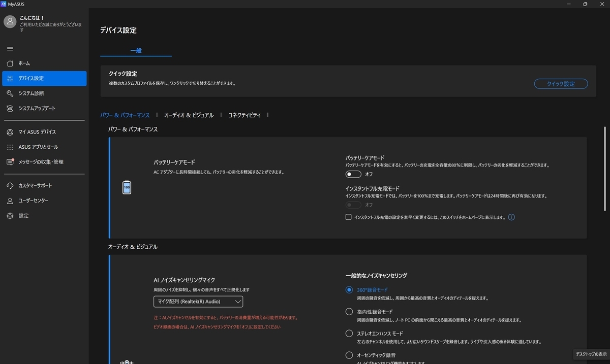The width and height of the screenshot is (610, 364).
Task: Jump to コネクティビティ section tab
Action: (x=245, y=115)
